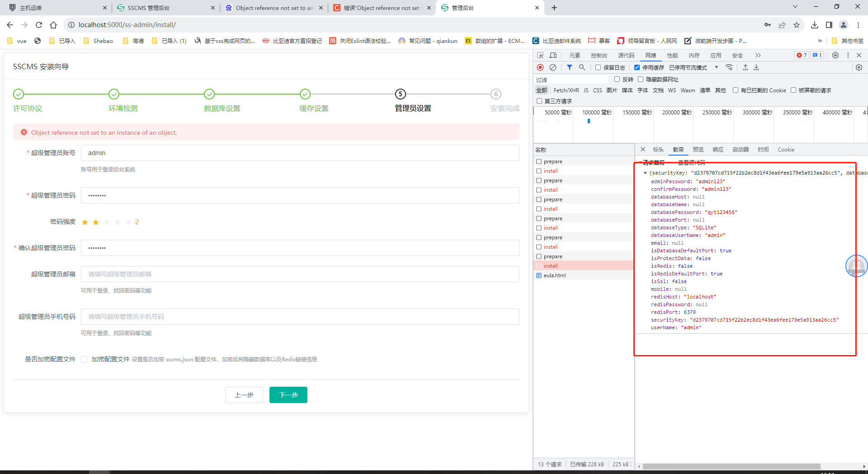Screen dimensions: 868x474
Task: Open the share page icon in address bar
Action: [782, 25]
